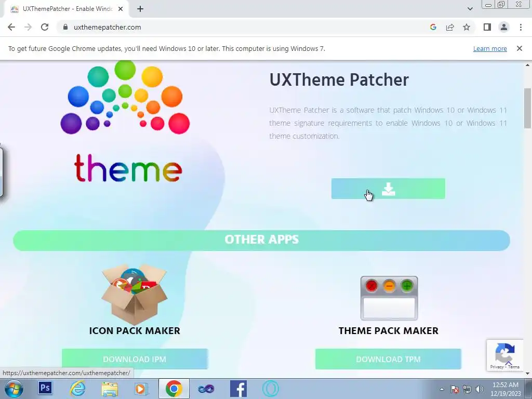The image size is (532, 399).
Task: Open Learn more link in infobar
Action: 490,48
